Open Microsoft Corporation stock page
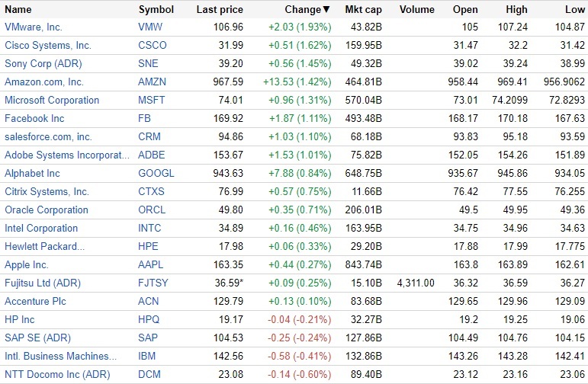The image size is (588, 384). point(52,101)
